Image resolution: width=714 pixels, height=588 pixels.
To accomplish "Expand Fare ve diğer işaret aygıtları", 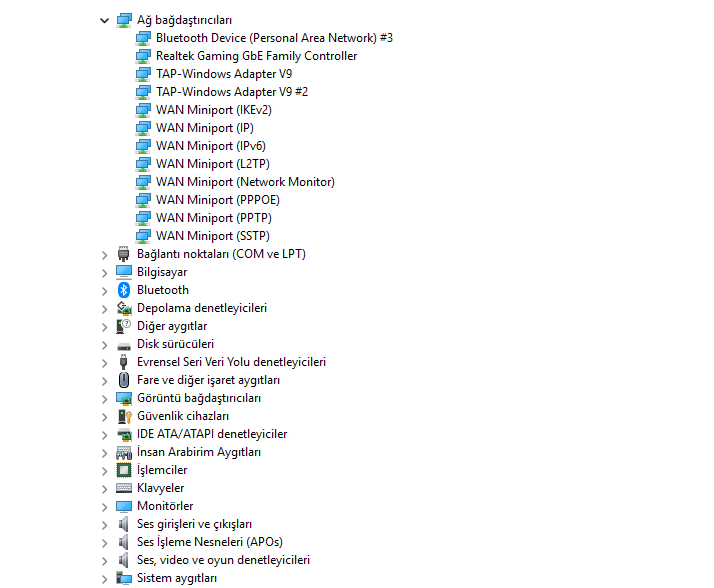I will pos(105,381).
